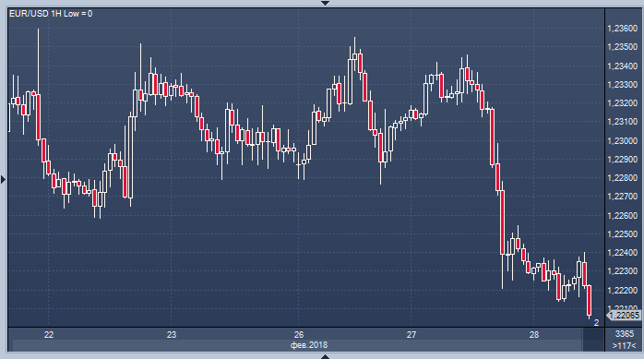
Task: Click the 1,23600 price axis label
Action: pyautogui.click(x=622, y=29)
